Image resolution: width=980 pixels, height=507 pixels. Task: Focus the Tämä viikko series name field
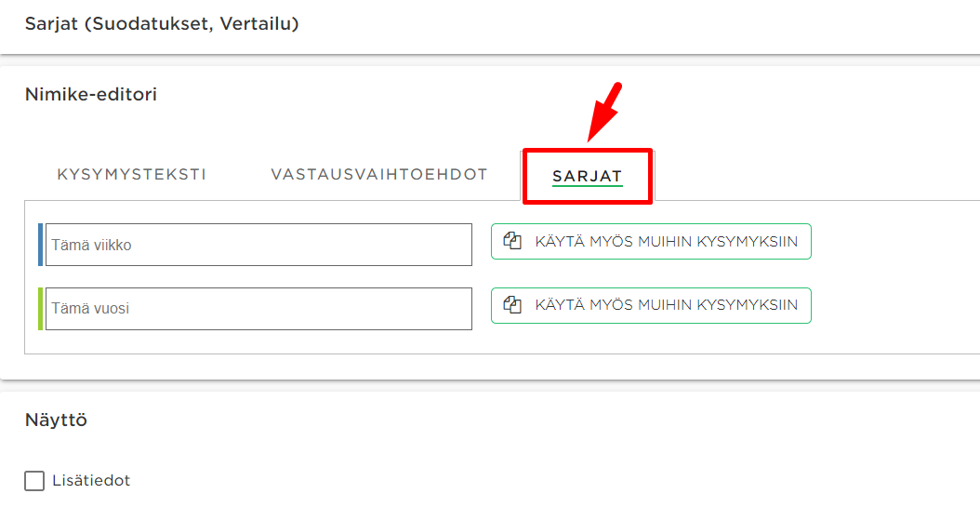(x=258, y=245)
